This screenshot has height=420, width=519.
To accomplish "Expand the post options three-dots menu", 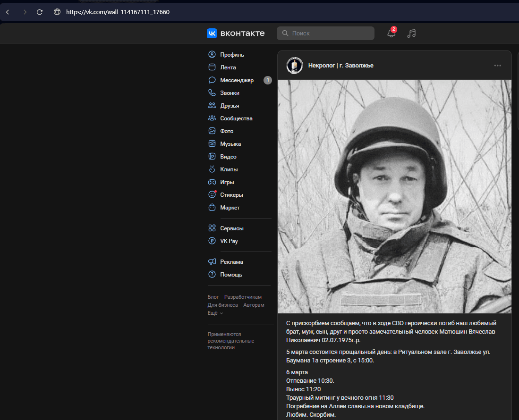I will (x=497, y=66).
